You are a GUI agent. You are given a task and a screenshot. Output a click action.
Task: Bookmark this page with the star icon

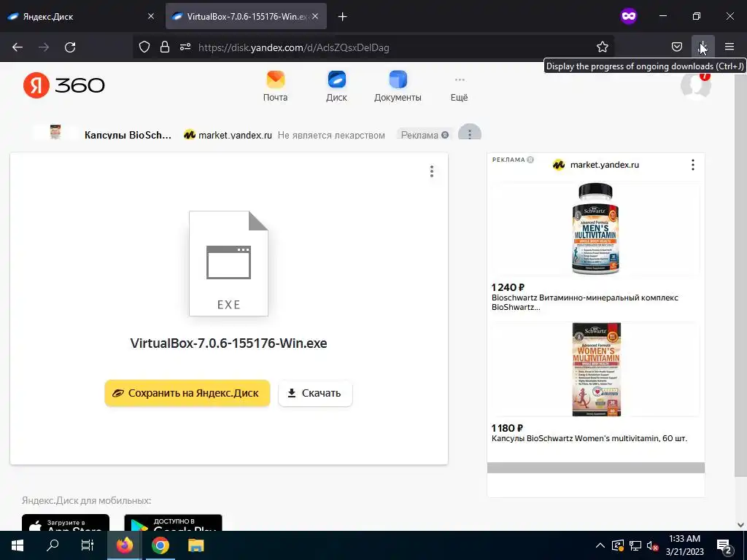(602, 47)
